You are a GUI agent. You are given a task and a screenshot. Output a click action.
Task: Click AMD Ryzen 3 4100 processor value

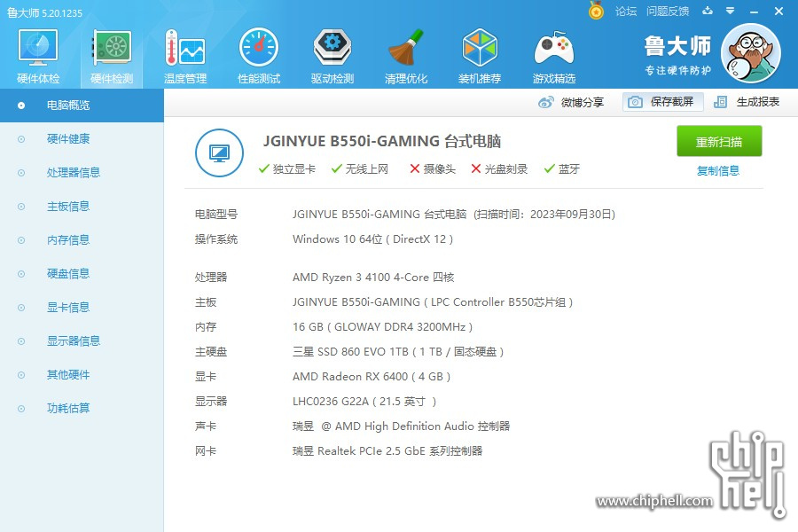(x=373, y=278)
